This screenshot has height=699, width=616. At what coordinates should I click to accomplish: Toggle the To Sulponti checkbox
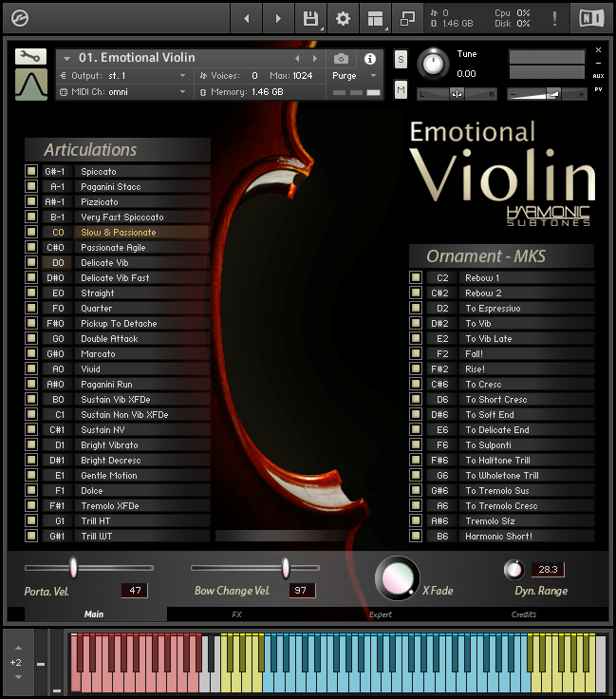pyautogui.click(x=416, y=444)
